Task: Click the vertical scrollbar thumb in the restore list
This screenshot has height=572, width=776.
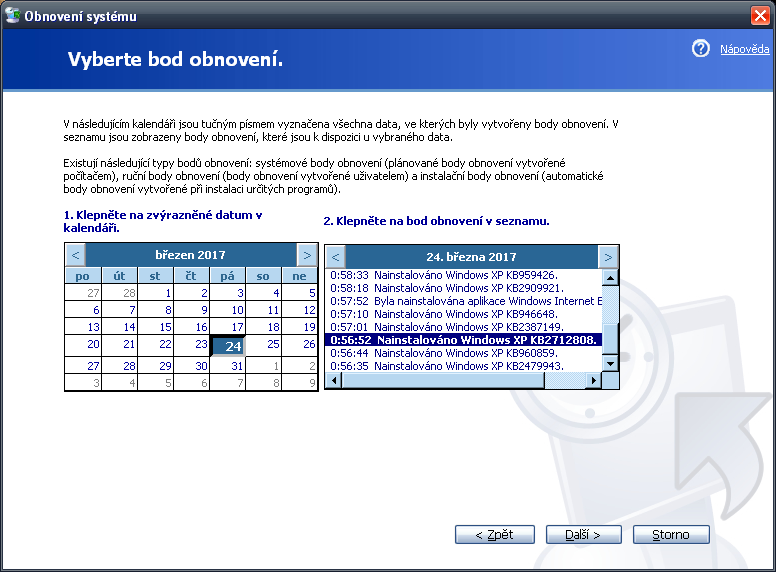Action: pyautogui.click(x=610, y=337)
